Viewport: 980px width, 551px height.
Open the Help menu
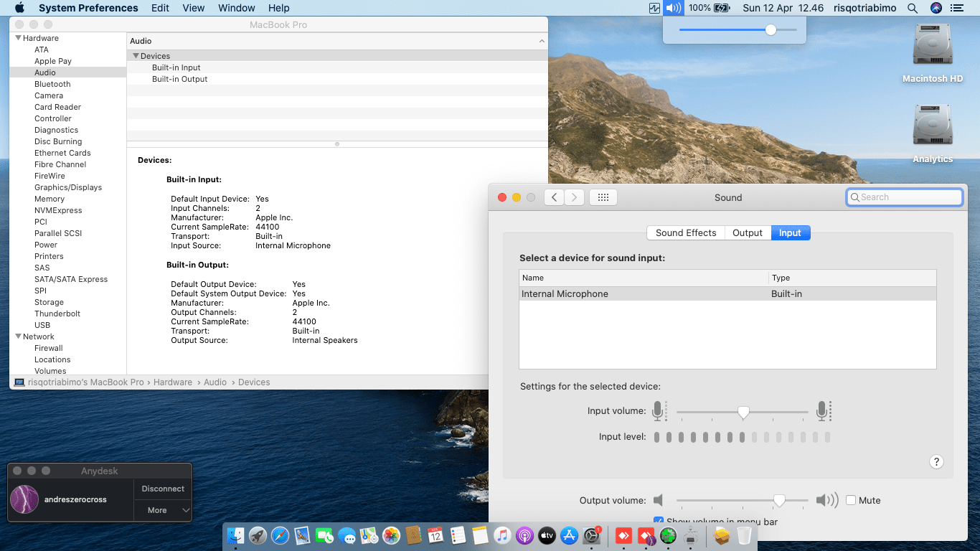[279, 8]
